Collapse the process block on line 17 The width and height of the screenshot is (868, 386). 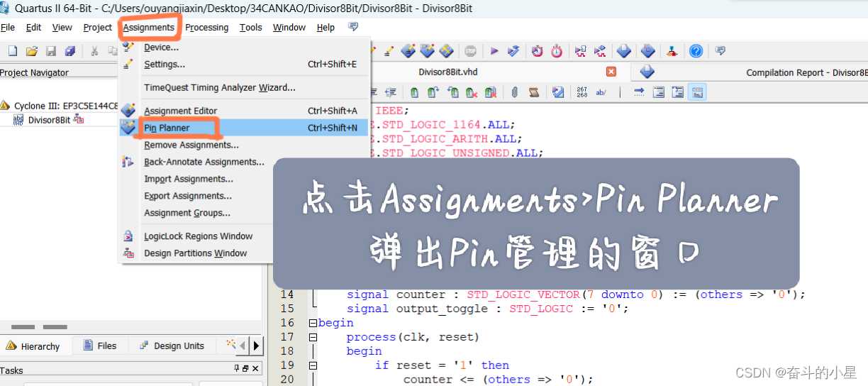[x=313, y=337]
